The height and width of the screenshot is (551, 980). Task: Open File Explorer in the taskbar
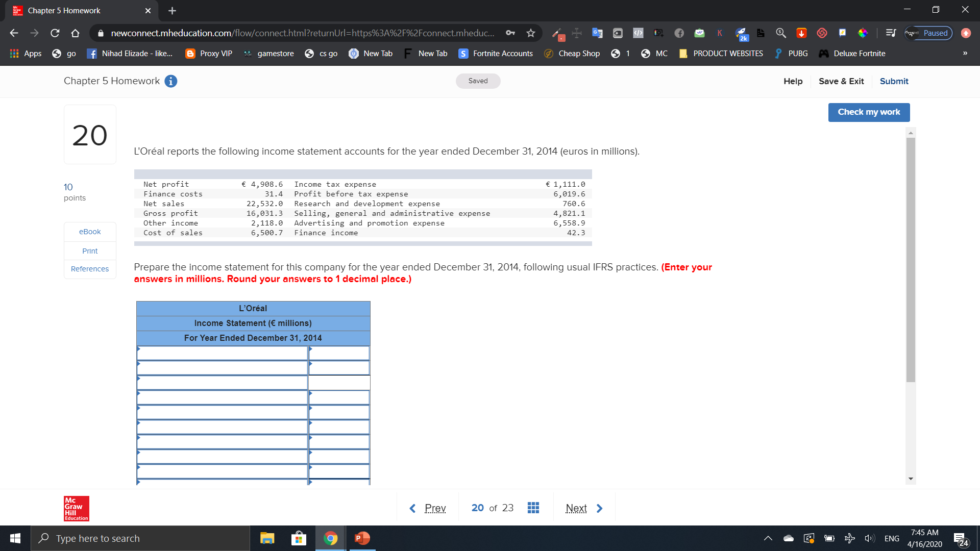pos(267,538)
